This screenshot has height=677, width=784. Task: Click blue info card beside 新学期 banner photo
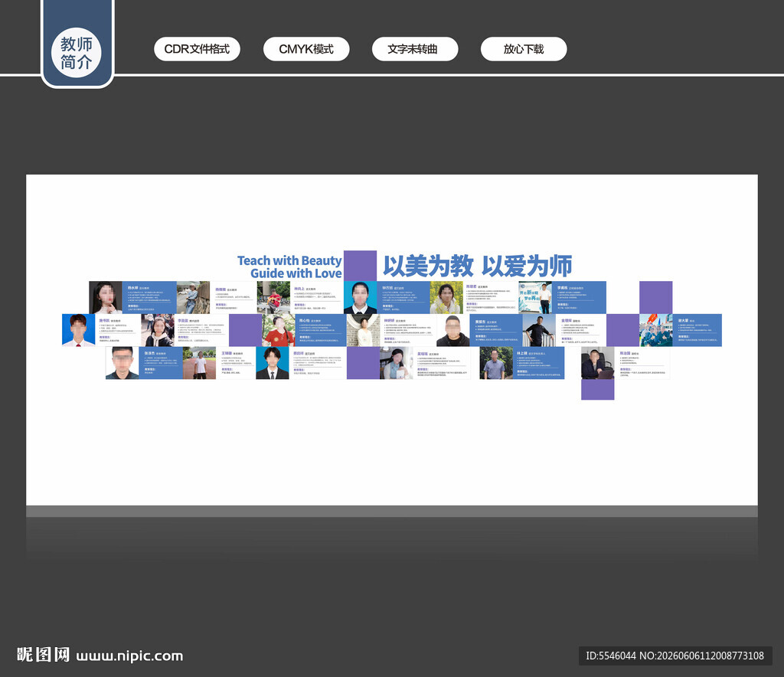579,297
